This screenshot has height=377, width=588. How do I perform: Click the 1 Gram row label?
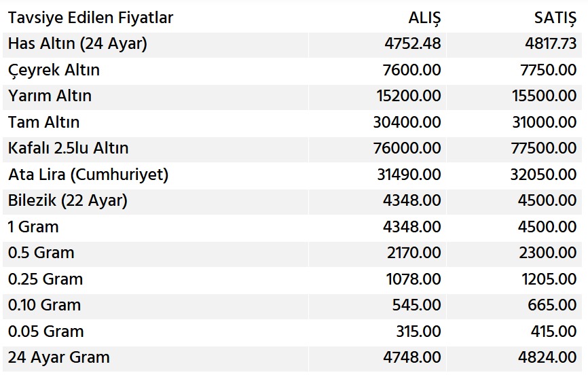tap(33, 227)
